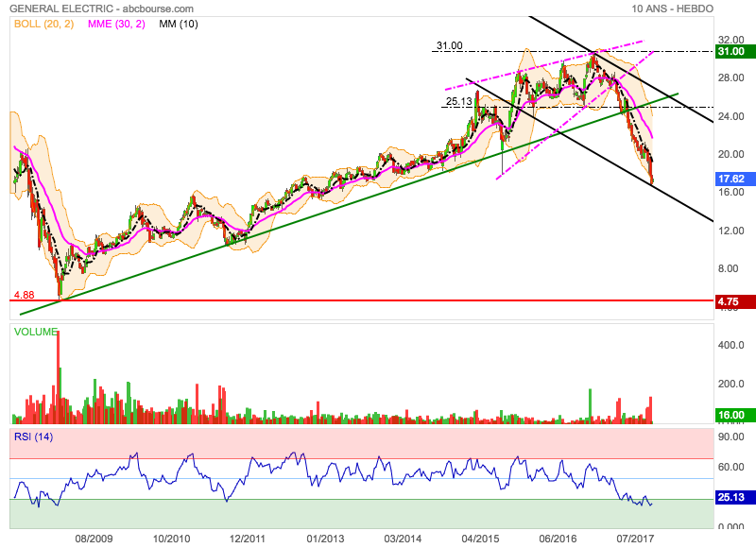Click the 28.00 price axis label
756x548 pixels.
click(x=730, y=77)
